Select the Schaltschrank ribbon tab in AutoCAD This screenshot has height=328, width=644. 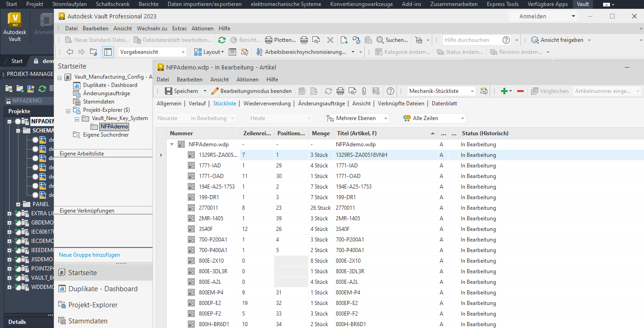click(x=113, y=4)
